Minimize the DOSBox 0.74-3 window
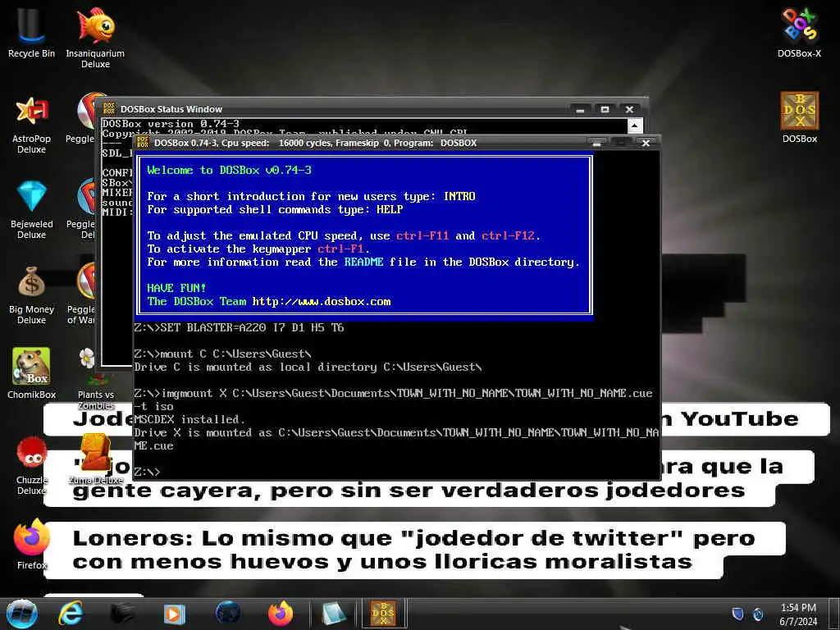840x630 pixels. [x=596, y=143]
